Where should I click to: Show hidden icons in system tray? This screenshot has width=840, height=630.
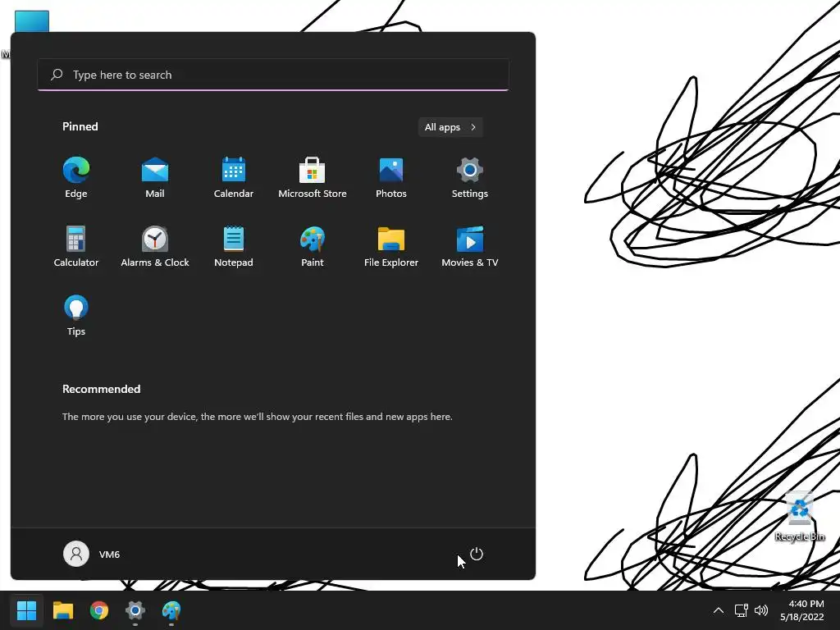(x=719, y=610)
